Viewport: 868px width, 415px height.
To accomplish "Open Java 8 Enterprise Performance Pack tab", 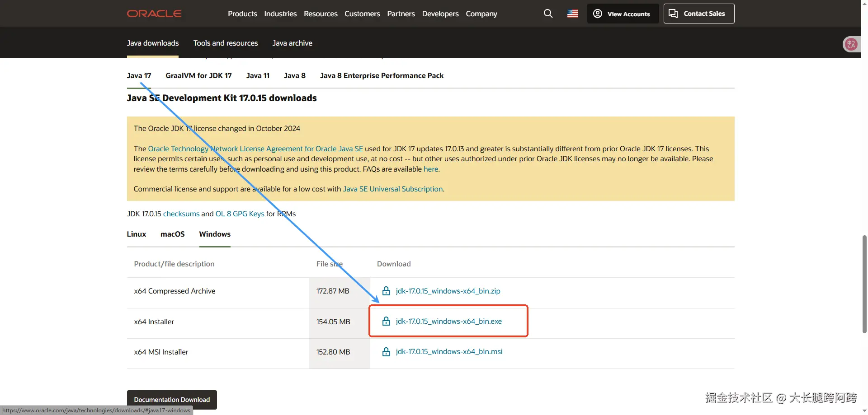I will 382,75.
